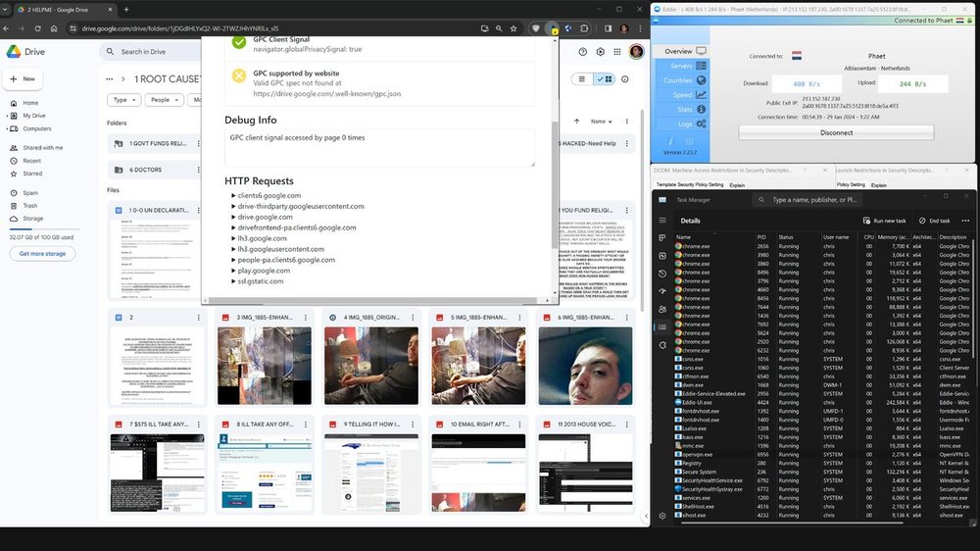The width and height of the screenshot is (980, 551).
Task: Open the Spam section in Drive
Action: pos(30,192)
